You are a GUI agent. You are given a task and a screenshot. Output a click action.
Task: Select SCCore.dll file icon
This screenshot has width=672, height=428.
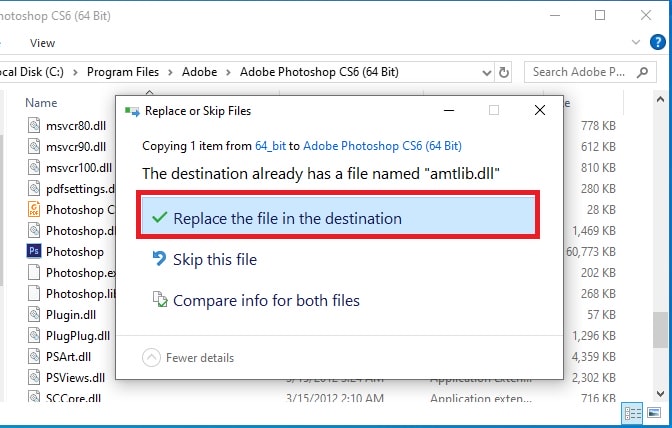(34, 396)
